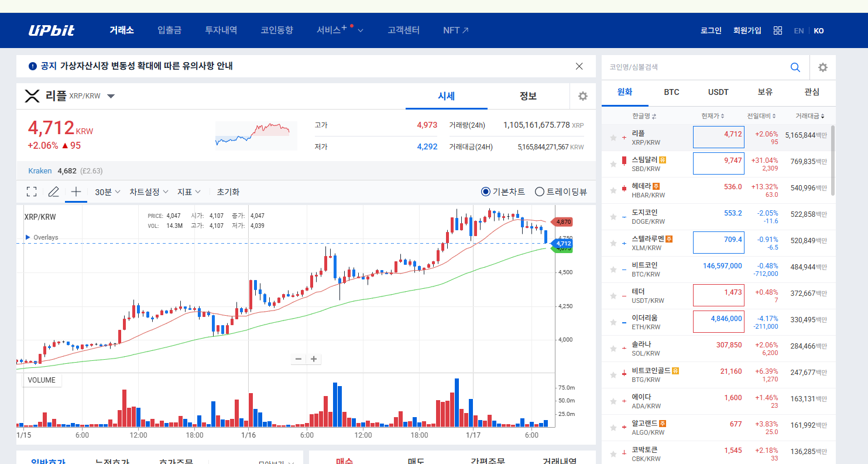Click the XRP coin logo icon
The width and height of the screenshot is (868, 464).
coord(32,96)
